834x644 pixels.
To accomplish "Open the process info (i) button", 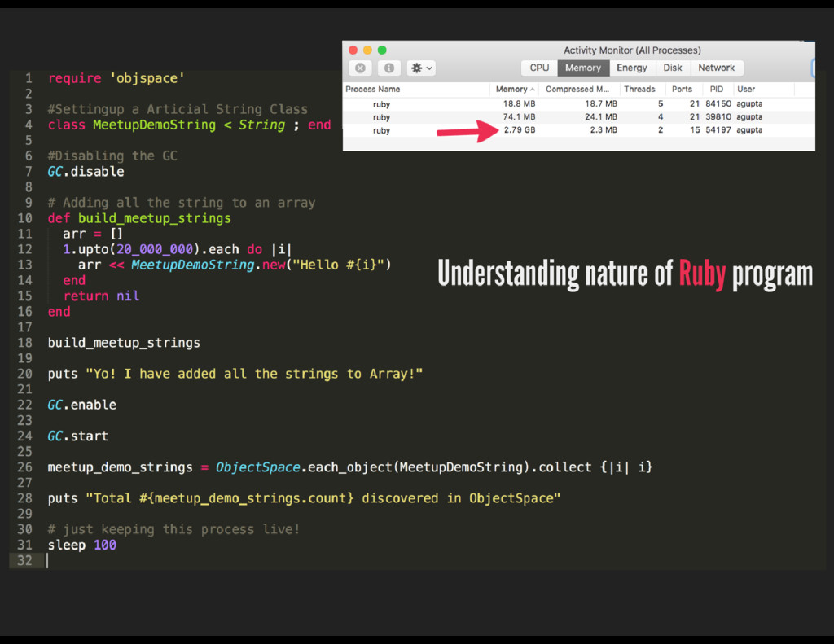I will tap(388, 68).
